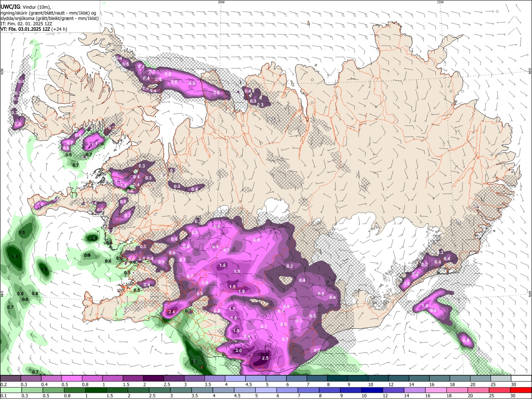Image resolution: width=532 pixels, height=399 pixels.
Task: Click the red-pink 25 swatch in the lower legend row
Action: coord(500,390)
